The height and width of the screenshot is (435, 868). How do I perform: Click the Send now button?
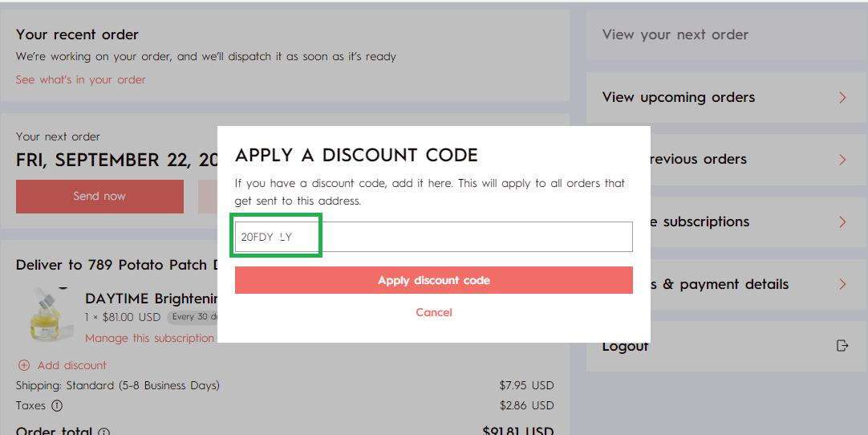pos(99,196)
